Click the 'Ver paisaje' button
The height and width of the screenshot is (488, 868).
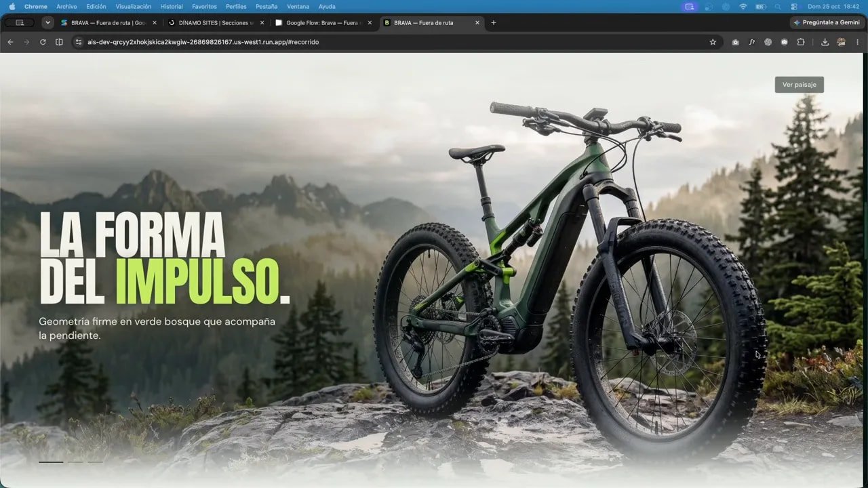point(799,85)
